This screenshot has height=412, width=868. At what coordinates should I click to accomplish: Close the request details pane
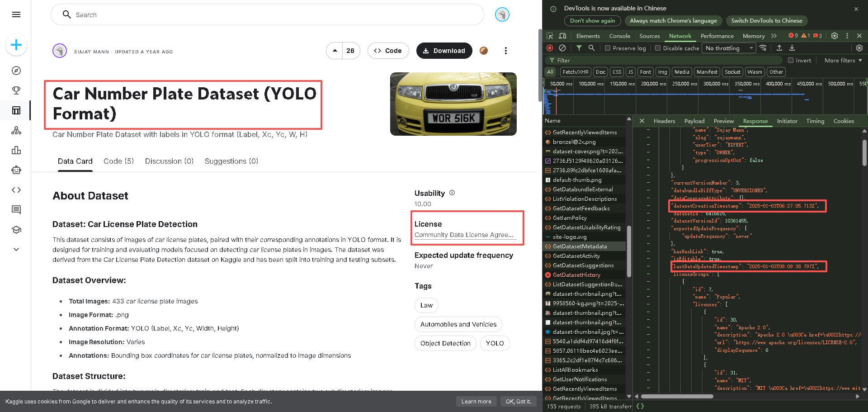[642, 121]
